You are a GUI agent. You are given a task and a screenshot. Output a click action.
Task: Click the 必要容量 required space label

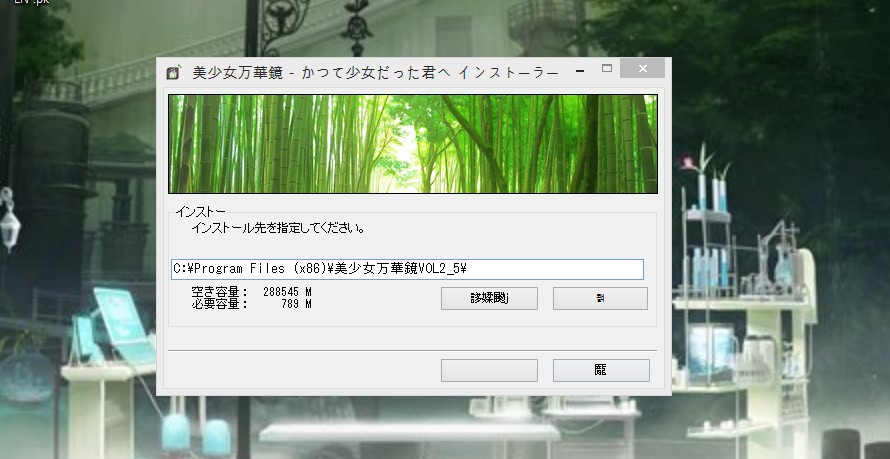[x=219, y=304]
